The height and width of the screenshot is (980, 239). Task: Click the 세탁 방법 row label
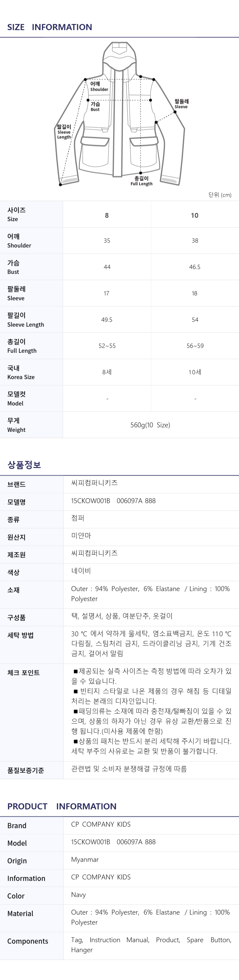(x=21, y=635)
